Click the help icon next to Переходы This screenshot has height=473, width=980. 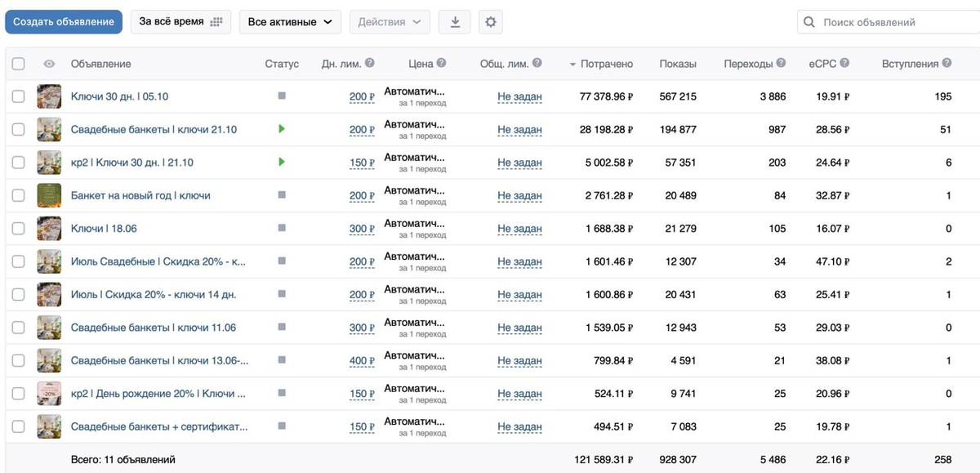coord(781,63)
